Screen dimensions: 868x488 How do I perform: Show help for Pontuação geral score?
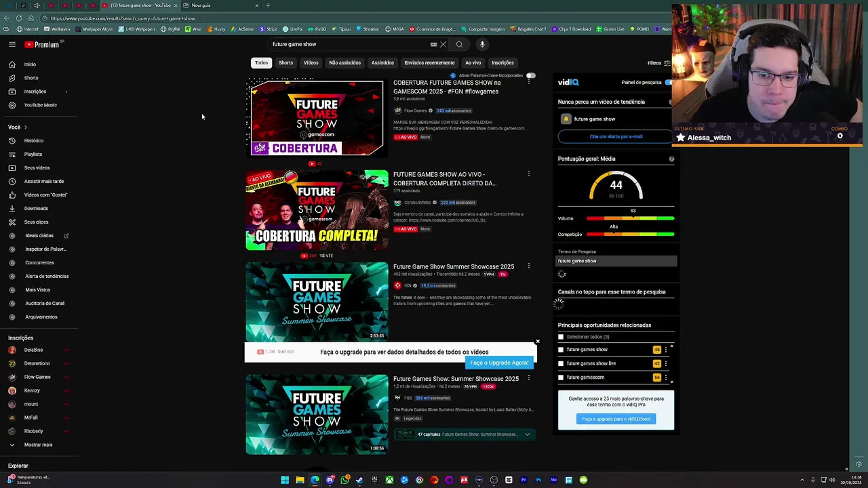[671, 159]
